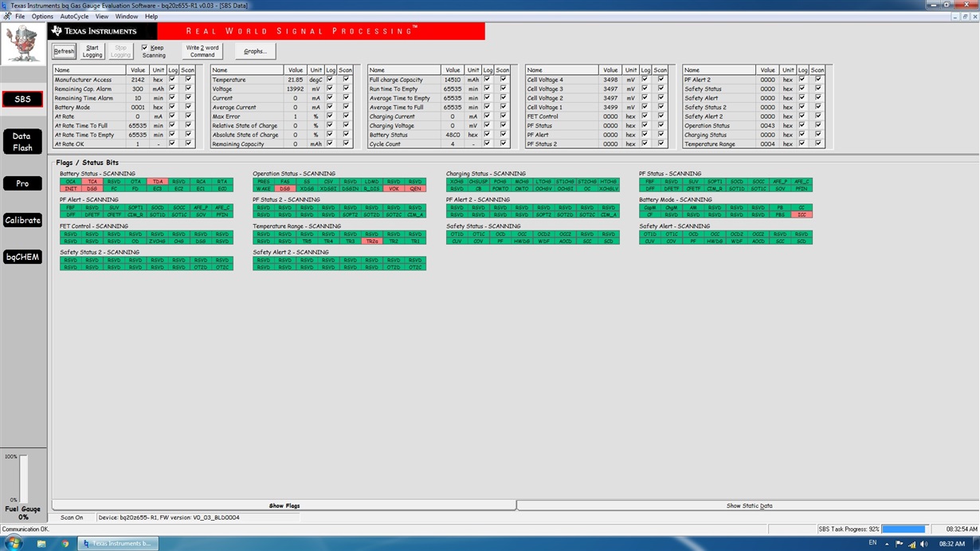Screen dimensions: 980x551
Task: Toggle Scan checkbox for Operation Status row
Action: click(x=817, y=125)
